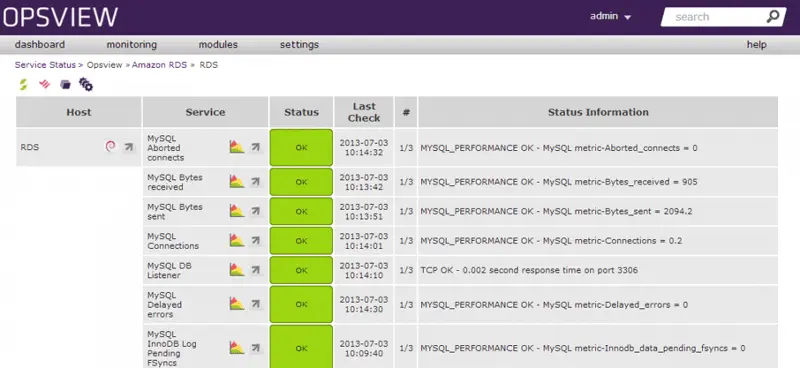Open arrow link for InnoDB Log Pending FSyncs
The image size is (800, 368).
[x=256, y=348]
